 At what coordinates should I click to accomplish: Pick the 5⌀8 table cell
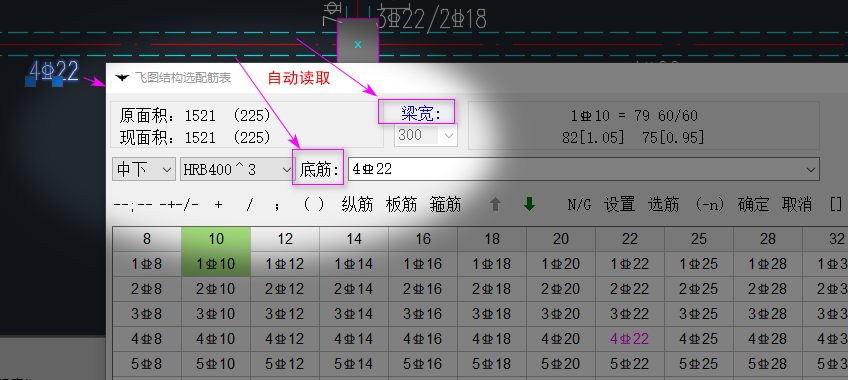tap(147, 364)
